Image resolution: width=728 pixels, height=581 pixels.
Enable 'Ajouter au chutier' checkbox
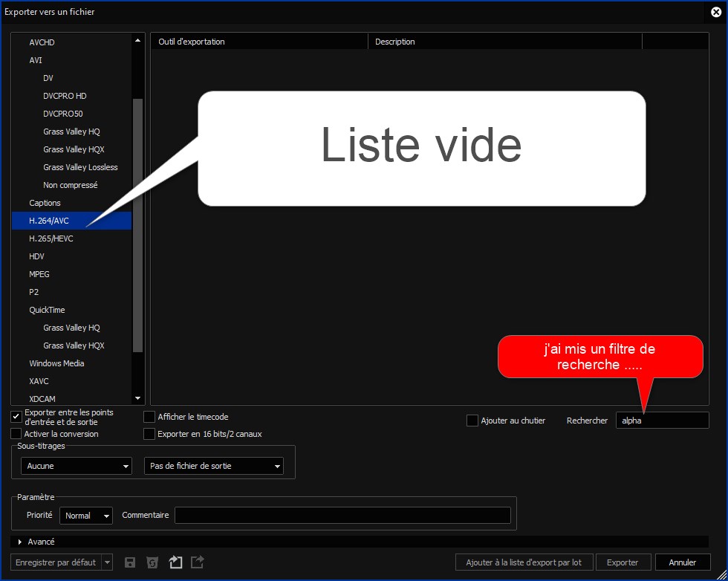pos(472,421)
